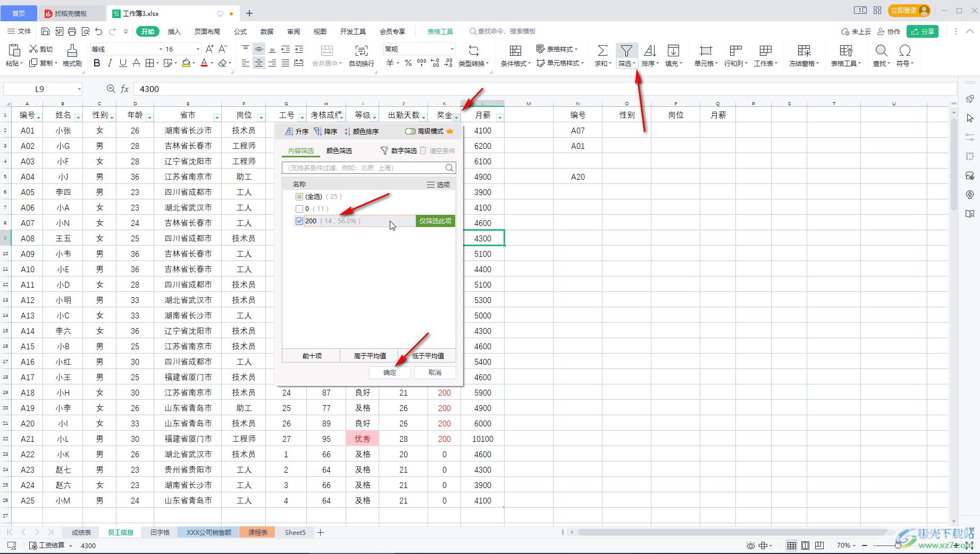
Task: Click the Top Ten (前十项) button
Action: (312, 356)
